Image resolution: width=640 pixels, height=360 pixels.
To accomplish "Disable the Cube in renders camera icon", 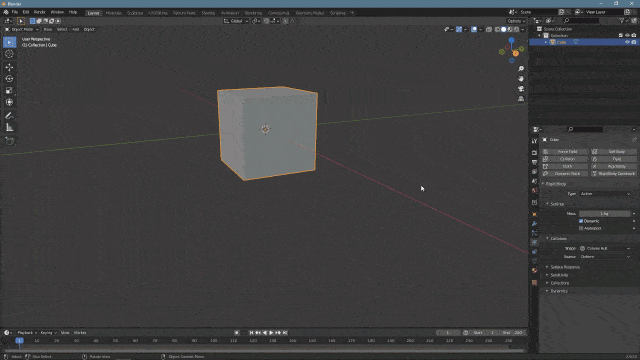I will 634,42.
